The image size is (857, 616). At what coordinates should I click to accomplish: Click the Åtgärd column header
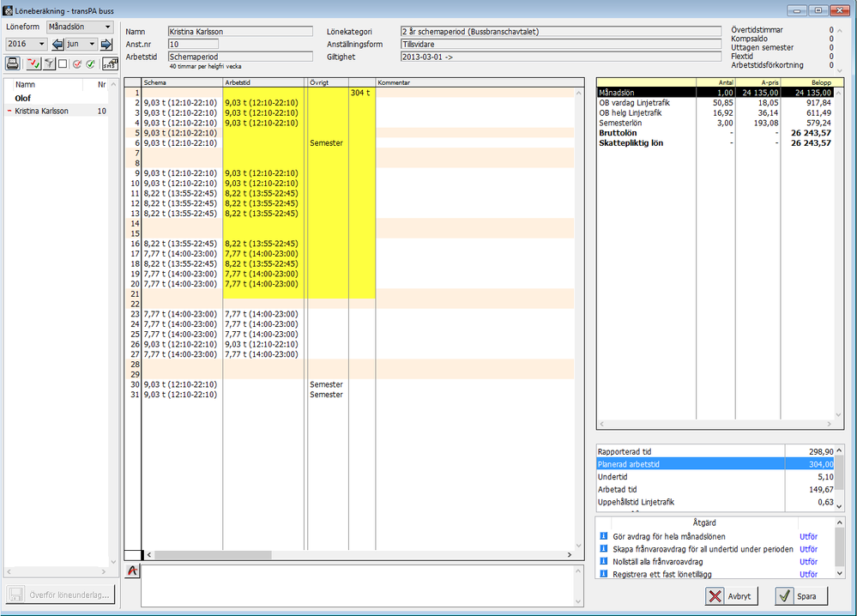pos(704,523)
